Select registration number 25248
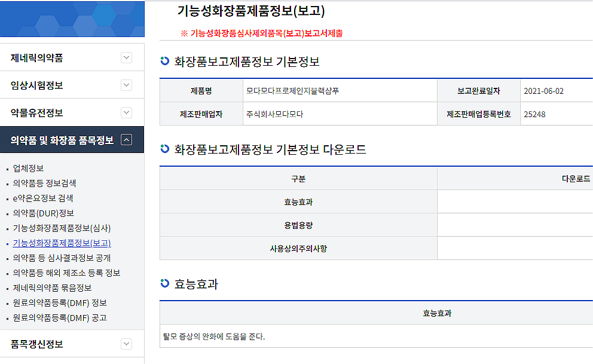593x364 pixels. click(534, 114)
